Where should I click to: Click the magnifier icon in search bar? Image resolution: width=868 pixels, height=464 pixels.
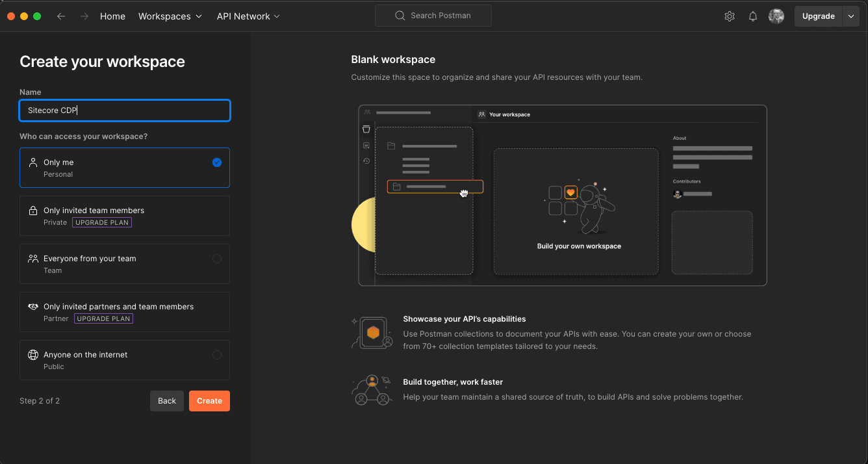[x=400, y=16]
